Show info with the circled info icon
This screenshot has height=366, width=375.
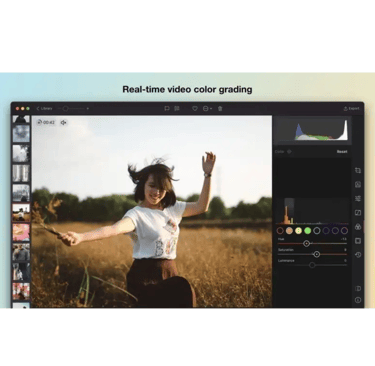click(x=358, y=300)
